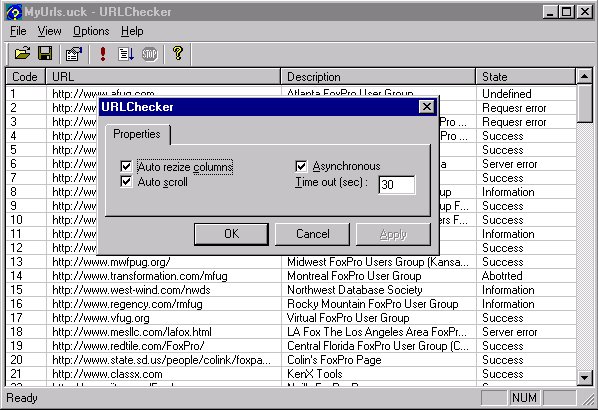
Task: Click Montreal FoxPro User Group description
Action: (354, 276)
